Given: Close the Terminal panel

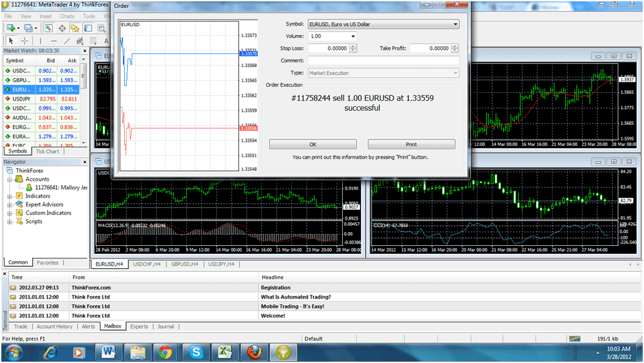Looking at the screenshot, I should [x=5, y=274].
